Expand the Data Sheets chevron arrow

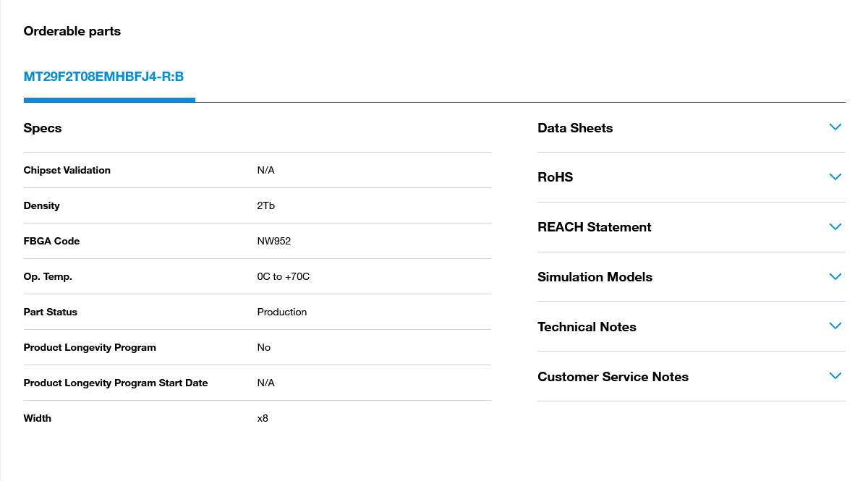pos(835,127)
